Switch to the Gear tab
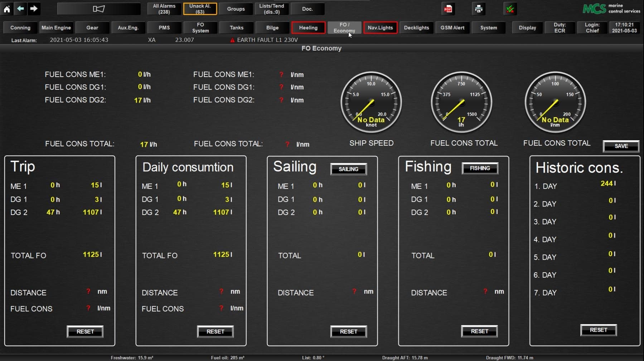Image resolution: width=644 pixels, height=361 pixels. point(92,28)
